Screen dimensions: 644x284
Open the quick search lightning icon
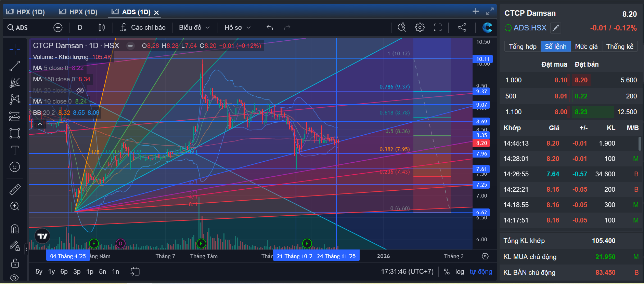(x=402, y=27)
